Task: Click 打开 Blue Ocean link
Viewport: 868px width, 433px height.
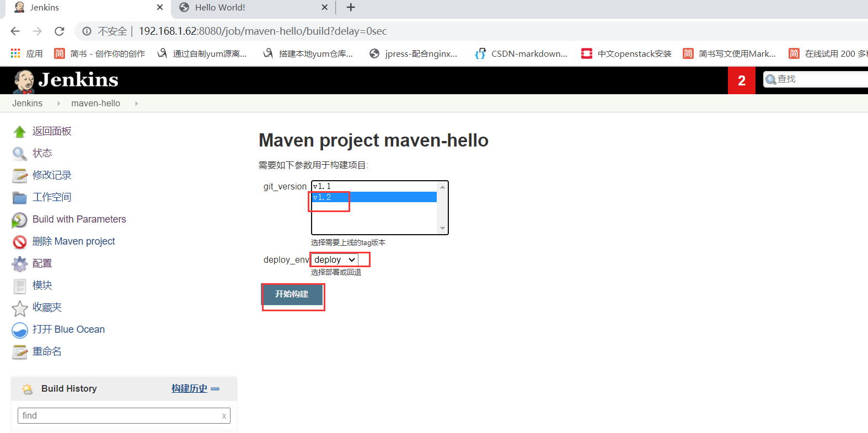Action: point(68,329)
